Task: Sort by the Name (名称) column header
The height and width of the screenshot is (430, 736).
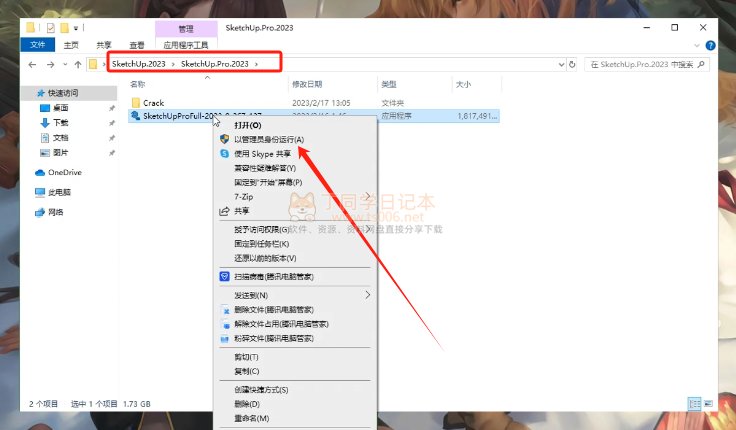Action: (x=138, y=84)
